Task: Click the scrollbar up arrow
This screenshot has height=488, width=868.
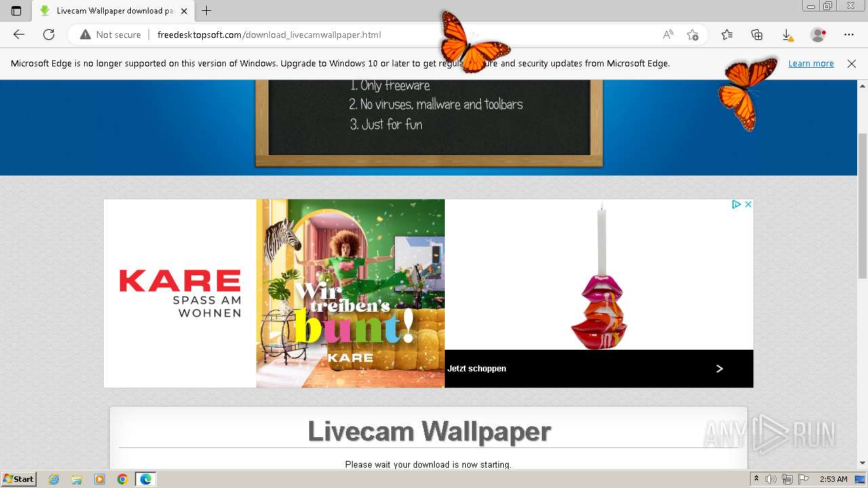Action: pos(863,85)
